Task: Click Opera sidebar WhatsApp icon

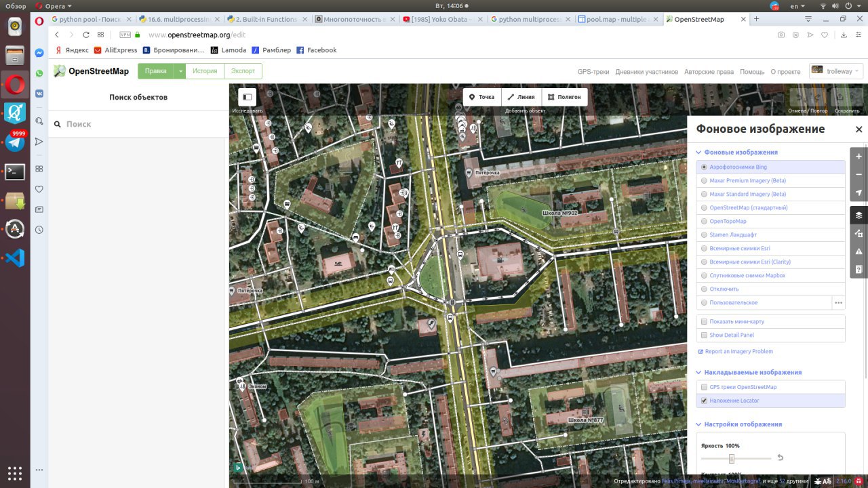Action: click(39, 73)
